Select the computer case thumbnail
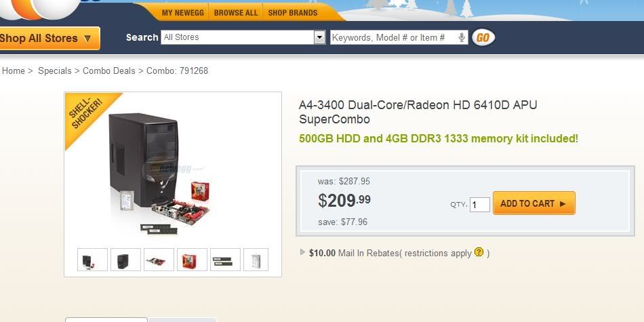Screen dimensions: 644x322 [x=125, y=260]
